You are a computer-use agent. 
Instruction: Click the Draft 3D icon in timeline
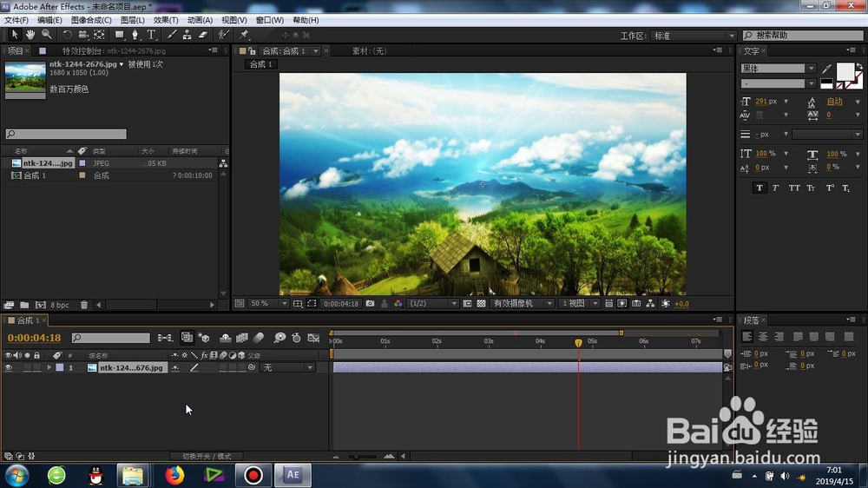pyautogui.click(x=204, y=337)
